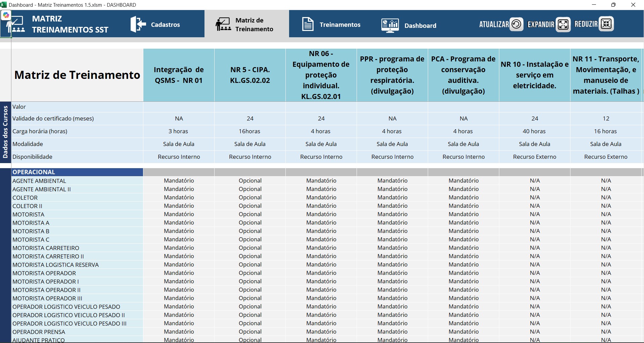Click the ATUALIZAR refresh icon
This screenshot has width=644, height=343.
click(517, 24)
